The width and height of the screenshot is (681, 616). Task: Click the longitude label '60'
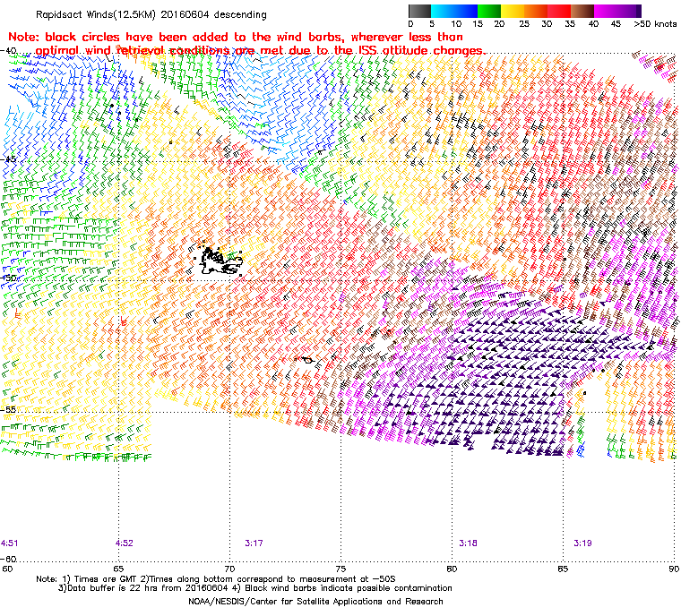coord(7,569)
